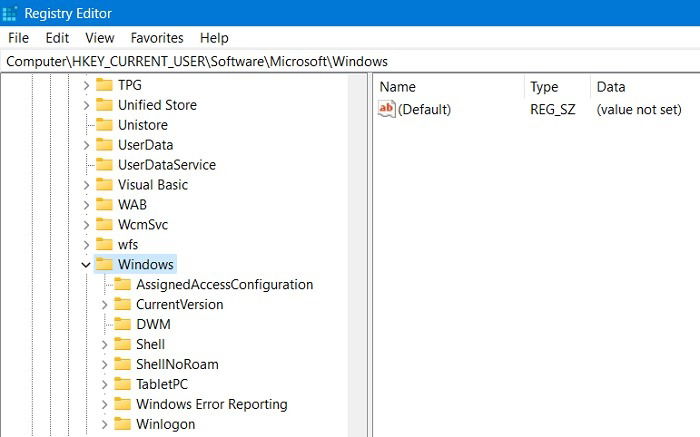This screenshot has height=437, width=700.
Task: Expand the Windows Error Reporting chevron
Action: [104, 404]
